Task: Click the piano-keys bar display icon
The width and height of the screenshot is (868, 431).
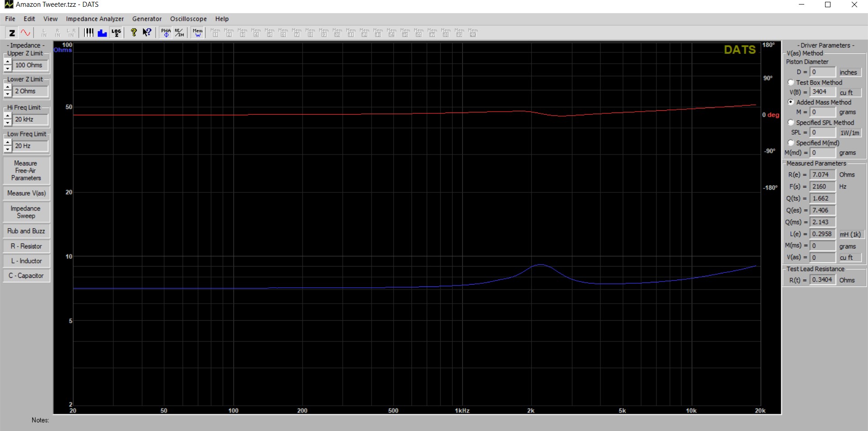Action: [x=89, y=33]
